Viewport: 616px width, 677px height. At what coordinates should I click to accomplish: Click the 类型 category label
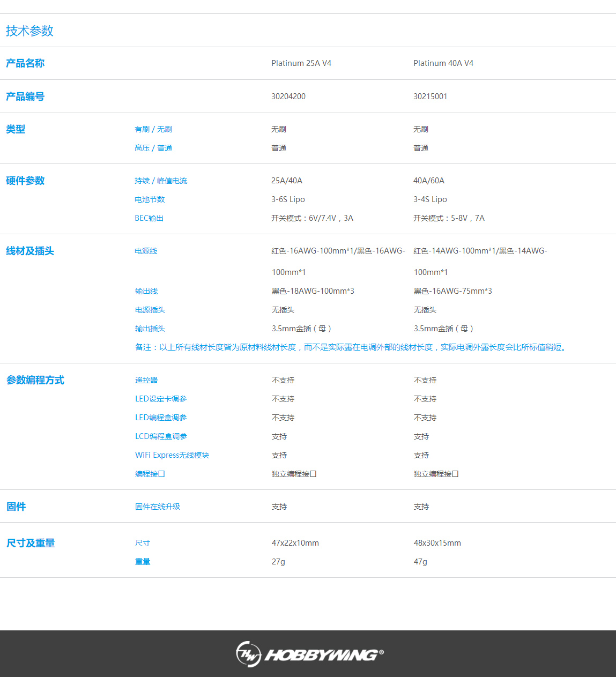[16, 129]
